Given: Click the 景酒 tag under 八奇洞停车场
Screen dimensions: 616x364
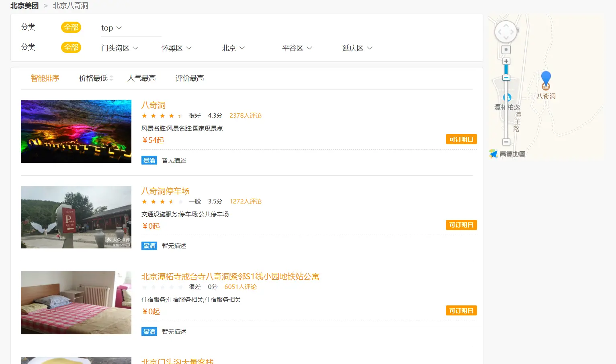Looking at the screenshot, I should pyautogui.click(x=149, y=246).
